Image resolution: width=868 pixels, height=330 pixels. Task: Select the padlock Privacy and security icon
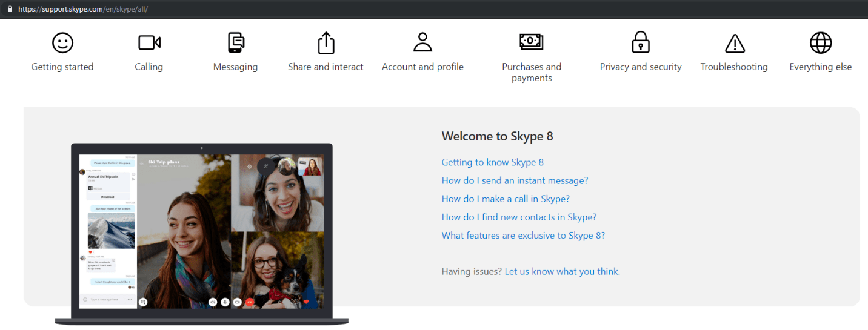point(641,42)
